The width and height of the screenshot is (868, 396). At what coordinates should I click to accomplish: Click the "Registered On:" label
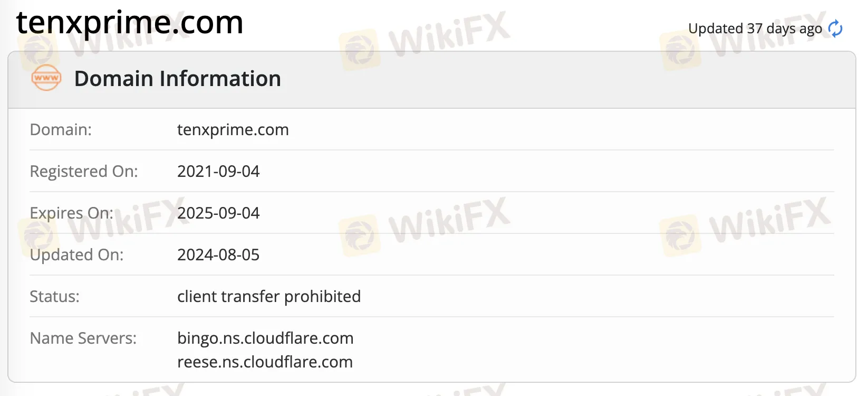click(84, 172)
